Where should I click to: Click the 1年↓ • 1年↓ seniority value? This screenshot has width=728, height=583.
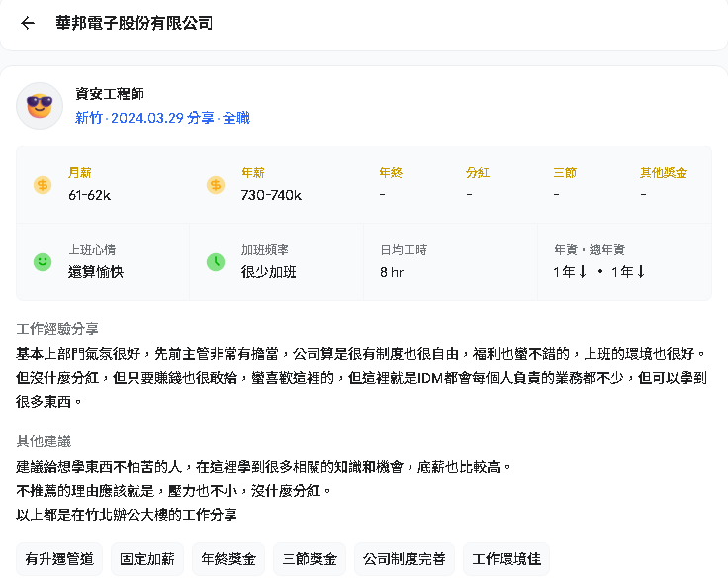[599, 272]
